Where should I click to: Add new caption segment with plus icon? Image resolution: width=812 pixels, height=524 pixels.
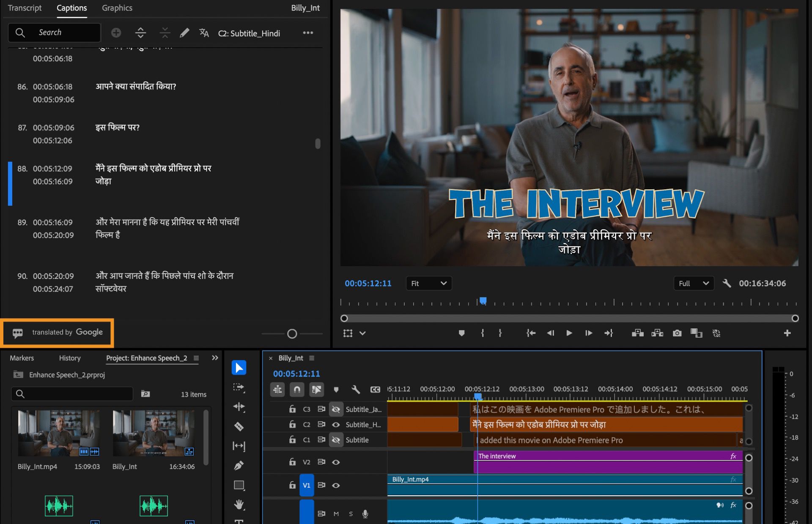click(x=116, y=33)
